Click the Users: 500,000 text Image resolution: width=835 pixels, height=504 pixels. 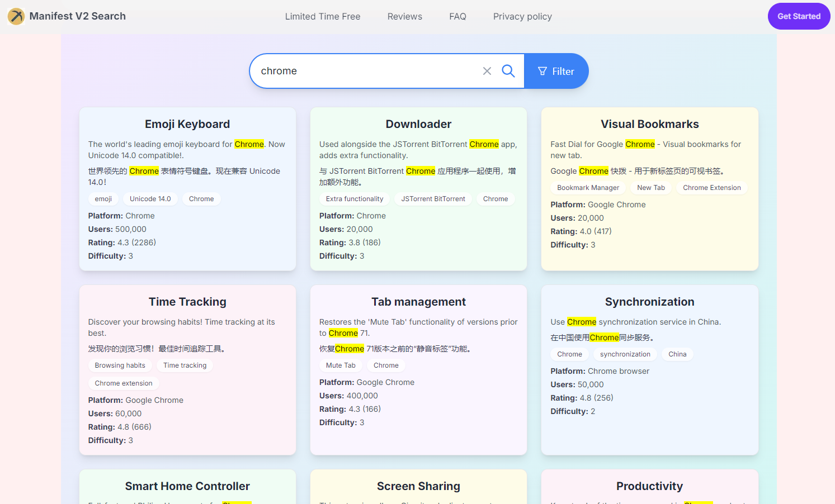117,229
